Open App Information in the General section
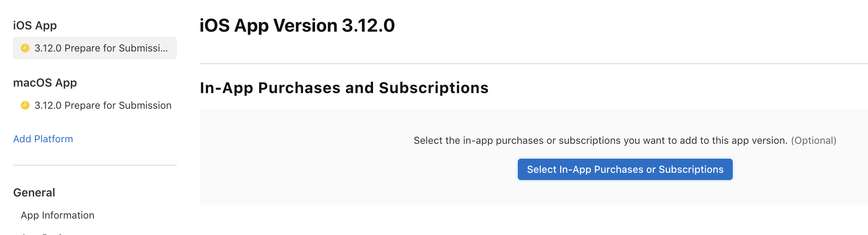868x235 pixels. pos(58,215)
